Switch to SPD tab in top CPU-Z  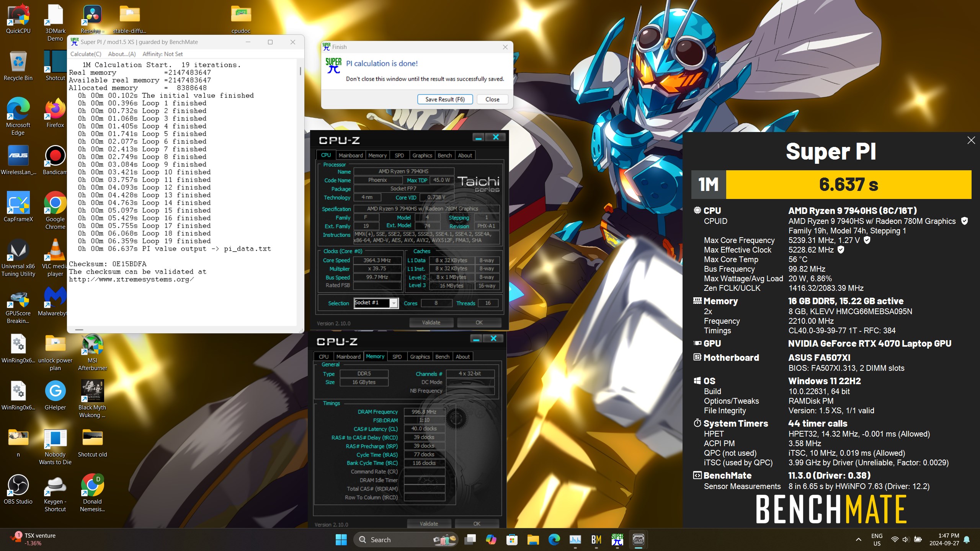click(399, 155)
